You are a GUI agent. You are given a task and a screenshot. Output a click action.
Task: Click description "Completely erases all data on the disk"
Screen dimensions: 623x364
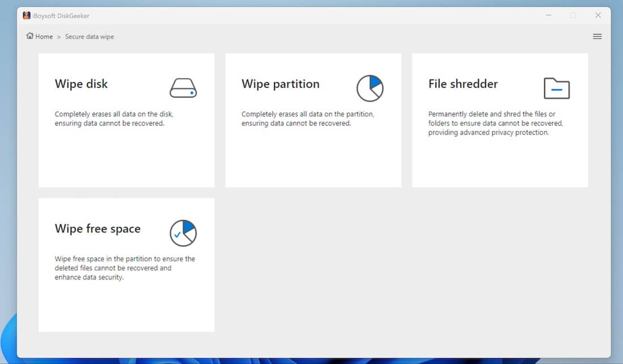[114, 119]
